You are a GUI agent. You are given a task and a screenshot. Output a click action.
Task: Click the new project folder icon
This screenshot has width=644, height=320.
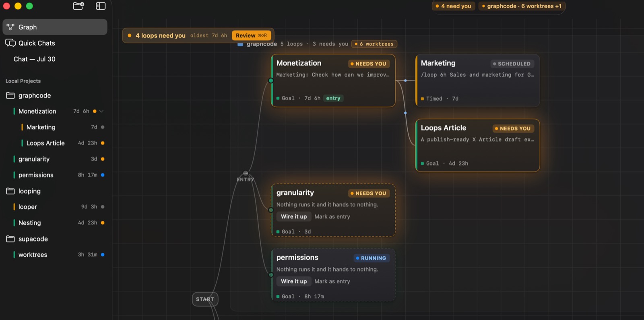click(x=78, y=6)
